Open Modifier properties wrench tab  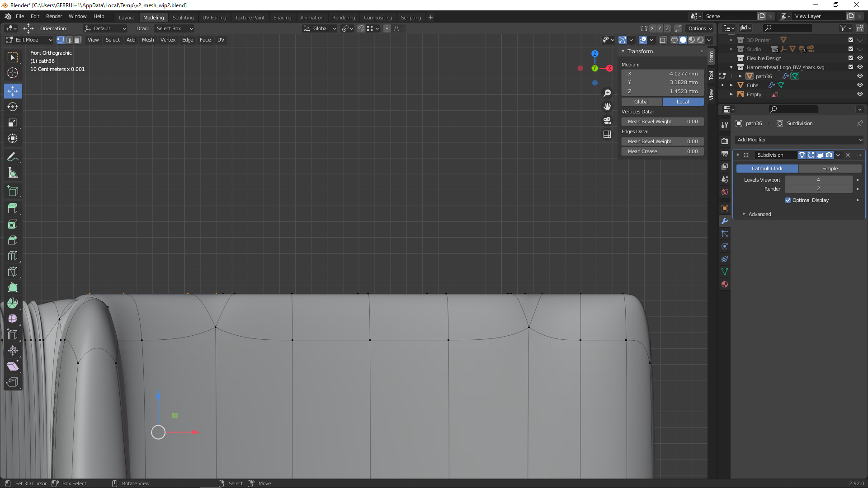click(725, 221)
